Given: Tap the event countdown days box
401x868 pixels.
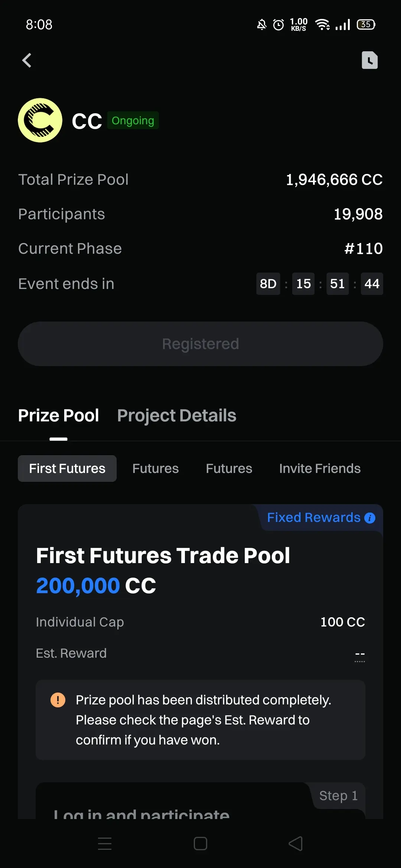Looking at the screenshot, I should pos(268,284).
